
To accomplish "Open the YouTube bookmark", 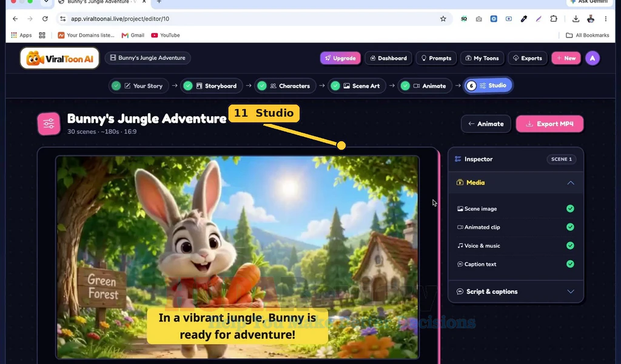I will coord(166,35).
